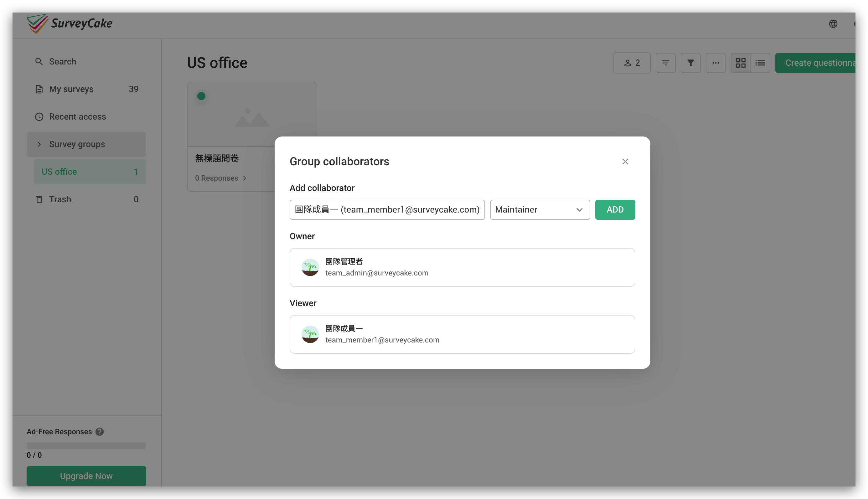Click the ADD collaborator button

615,210
